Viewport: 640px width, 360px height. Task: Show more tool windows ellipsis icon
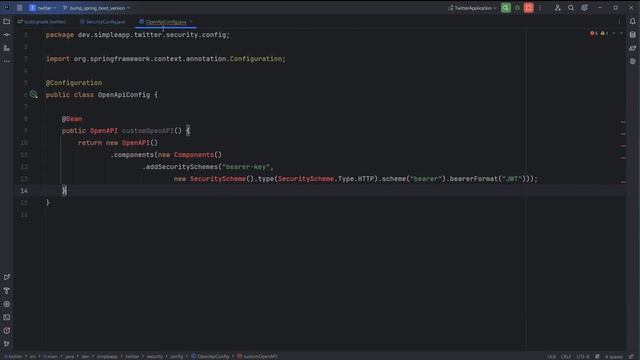7,61
